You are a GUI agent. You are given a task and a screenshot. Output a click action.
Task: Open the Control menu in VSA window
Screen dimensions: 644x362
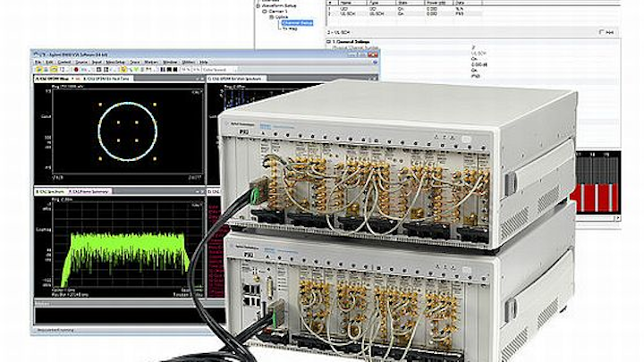pos(64,62)
